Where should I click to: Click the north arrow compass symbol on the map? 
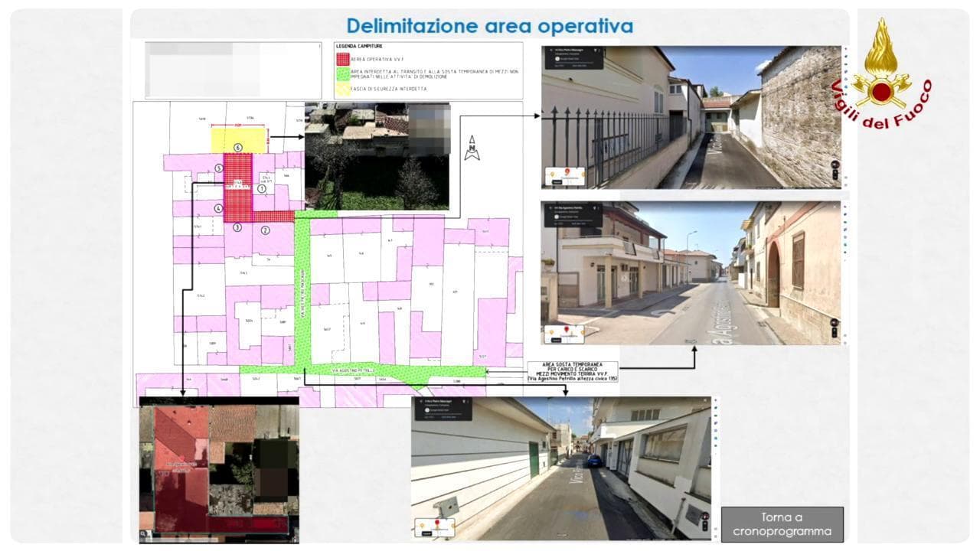tap(472, 148)
